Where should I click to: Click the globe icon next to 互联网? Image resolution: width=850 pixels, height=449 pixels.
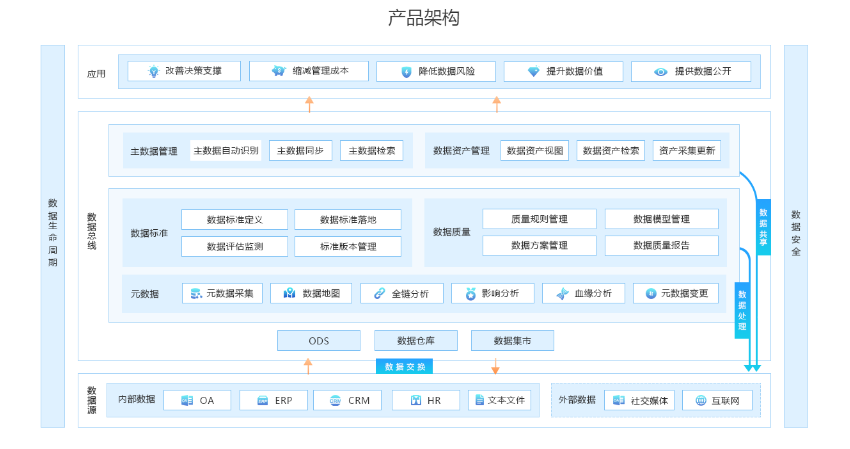[x=700, y=400]
